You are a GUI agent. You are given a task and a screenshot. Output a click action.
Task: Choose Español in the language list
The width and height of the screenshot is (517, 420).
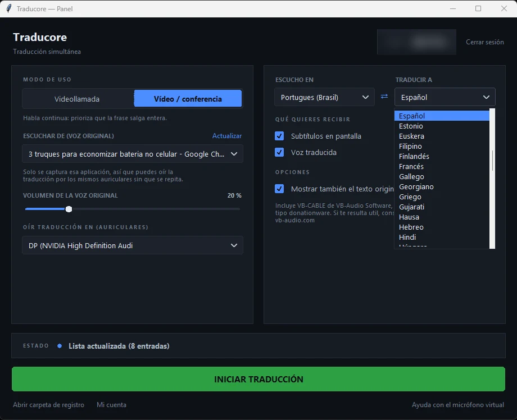(x=442, y=116)
